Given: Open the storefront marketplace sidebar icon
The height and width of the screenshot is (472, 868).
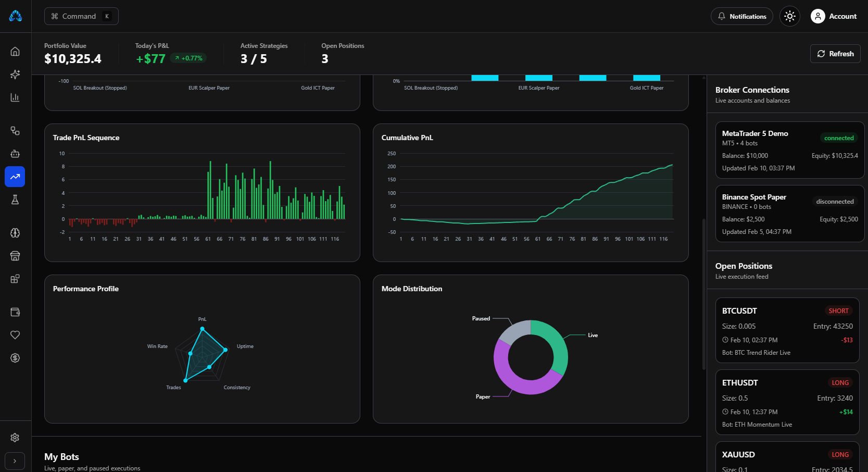Looking at the screenshot, I should (15, 256).
